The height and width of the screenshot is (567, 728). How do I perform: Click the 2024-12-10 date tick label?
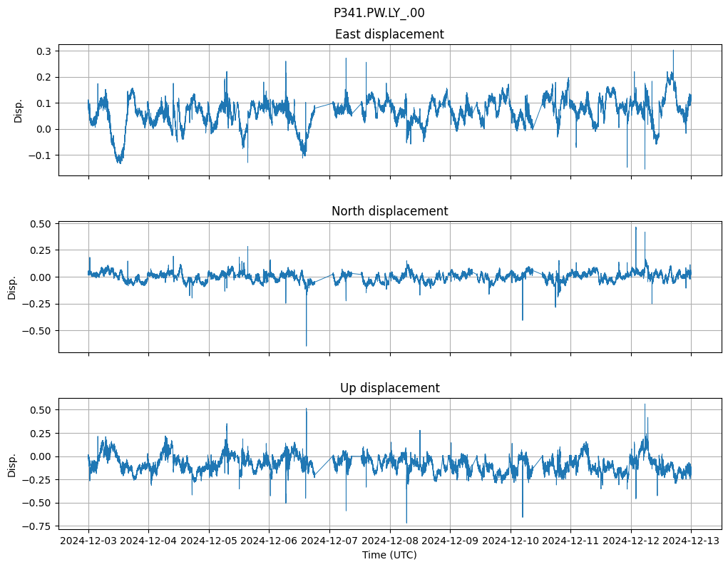click(511, 541)
